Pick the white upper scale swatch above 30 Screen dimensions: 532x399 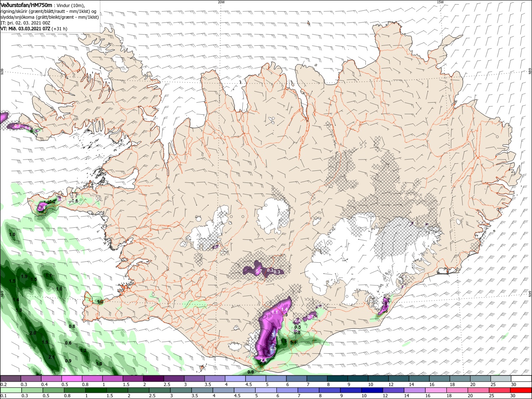click(x=521, y=379)
